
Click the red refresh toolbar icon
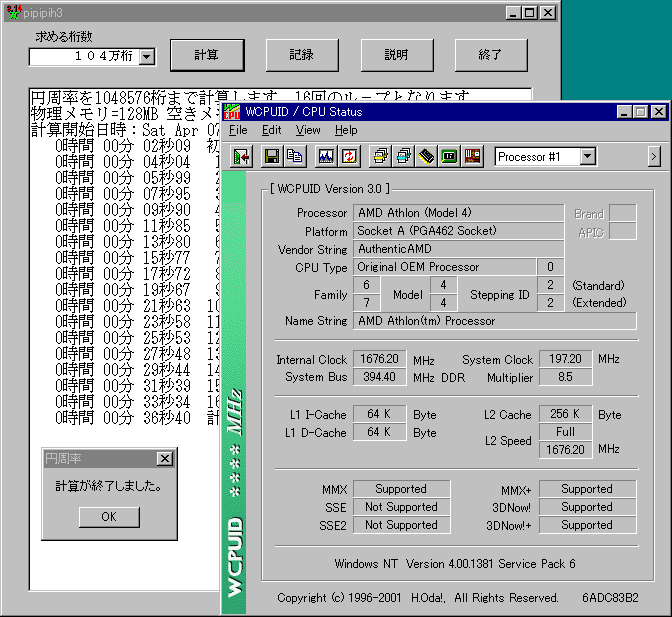pyautogui.click(x=349, y=157)
